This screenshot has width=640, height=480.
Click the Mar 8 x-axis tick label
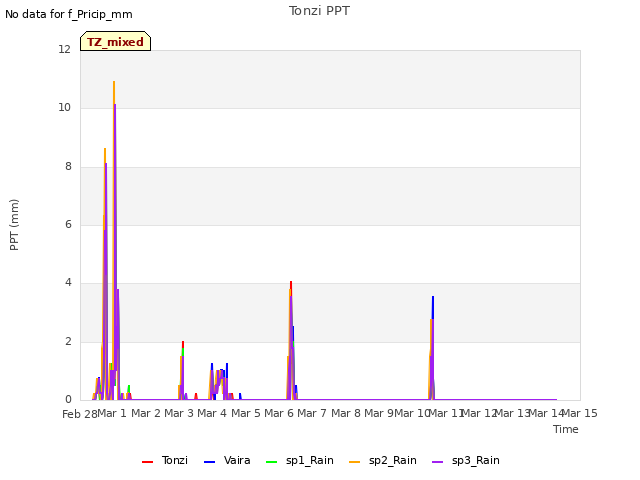point(346,413)
